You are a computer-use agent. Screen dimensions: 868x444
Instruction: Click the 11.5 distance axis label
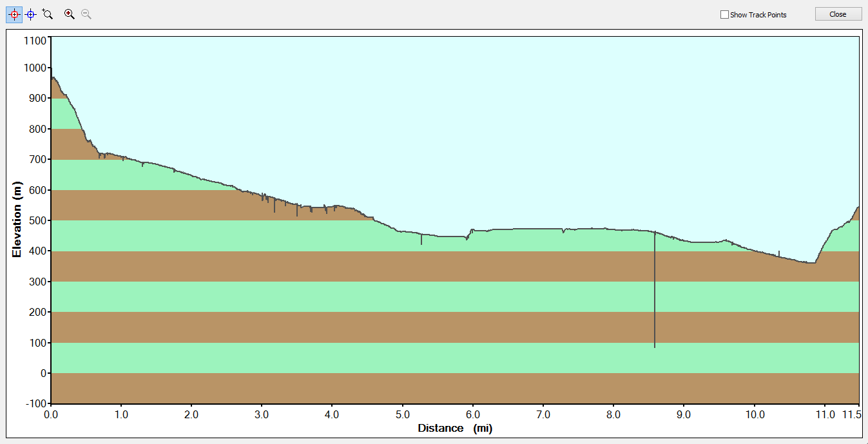point(851,414)
